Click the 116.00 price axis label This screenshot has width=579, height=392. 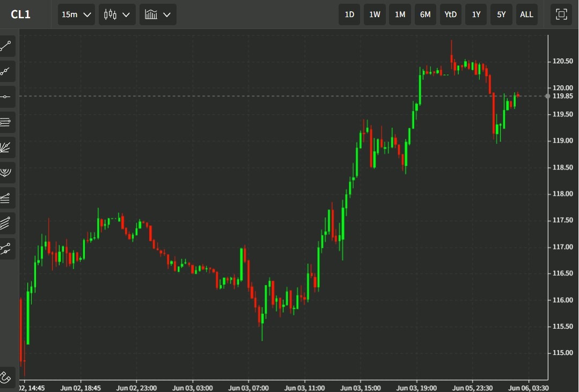click(562, 300)
